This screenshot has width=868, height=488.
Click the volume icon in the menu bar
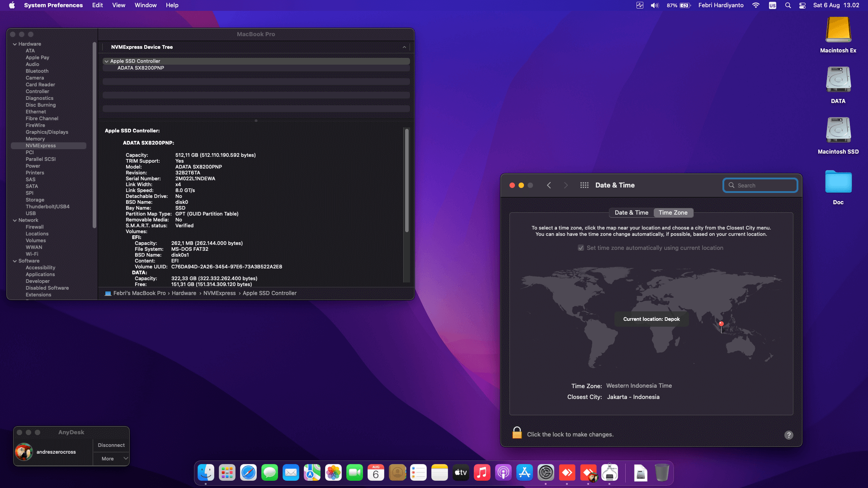point(655,5)
